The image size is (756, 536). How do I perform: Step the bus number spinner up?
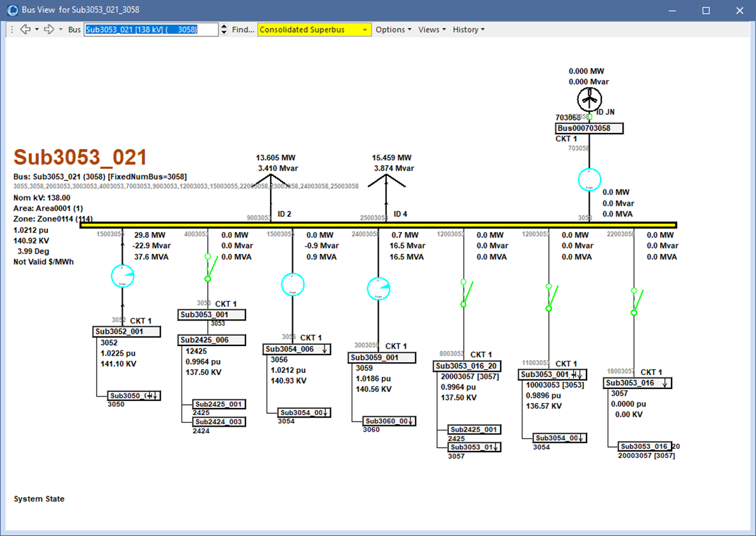tap(224, 27)
